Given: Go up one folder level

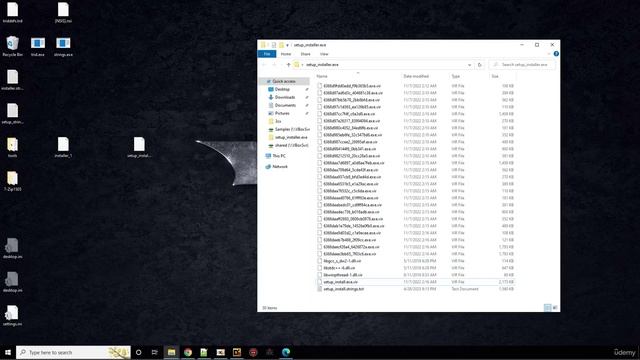Looking at the screenshot, I should [x=288, y=64].
